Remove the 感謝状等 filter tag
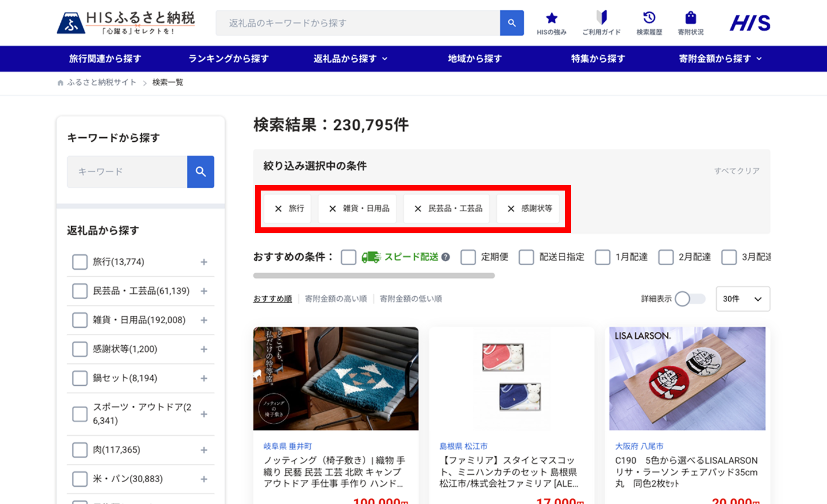Screen dimensions: 827x504 point(511,209)
